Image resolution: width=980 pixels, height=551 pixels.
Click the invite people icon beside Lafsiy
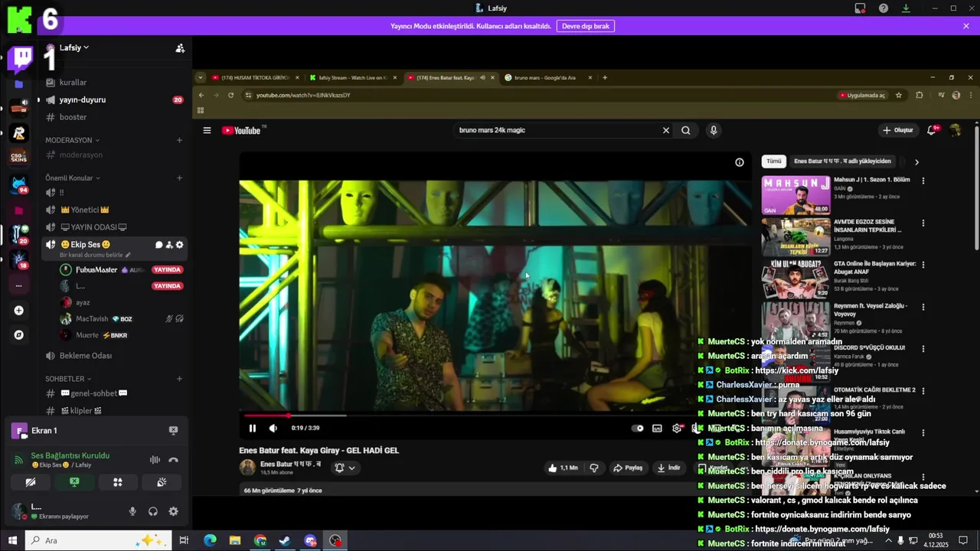click(x=180, y=48)
